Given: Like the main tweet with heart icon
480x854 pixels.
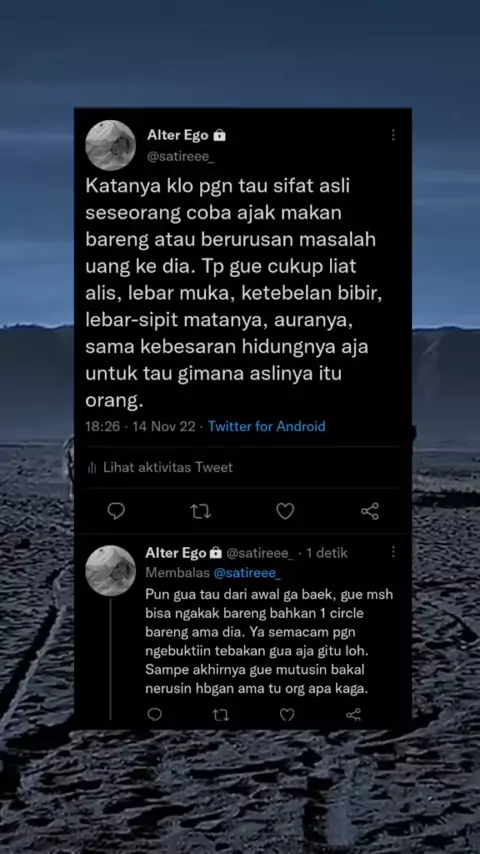Looking at the screenshot, I should click(x=285, y=511).
